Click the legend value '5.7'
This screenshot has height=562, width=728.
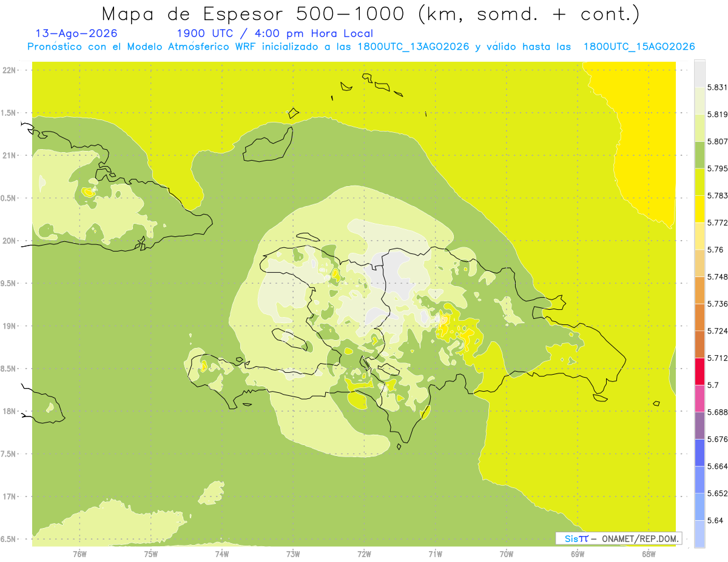pos(713,385)
